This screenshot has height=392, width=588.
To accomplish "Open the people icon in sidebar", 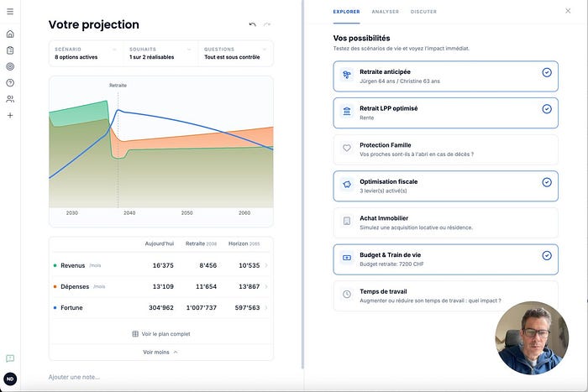I will point(10,99).
